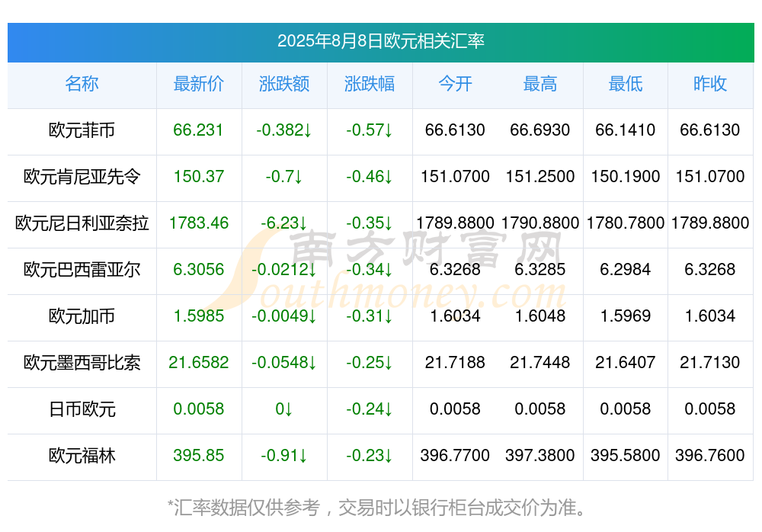
Task: Click 欧元墨西哥比索 currency name
Action: (82, 363)
